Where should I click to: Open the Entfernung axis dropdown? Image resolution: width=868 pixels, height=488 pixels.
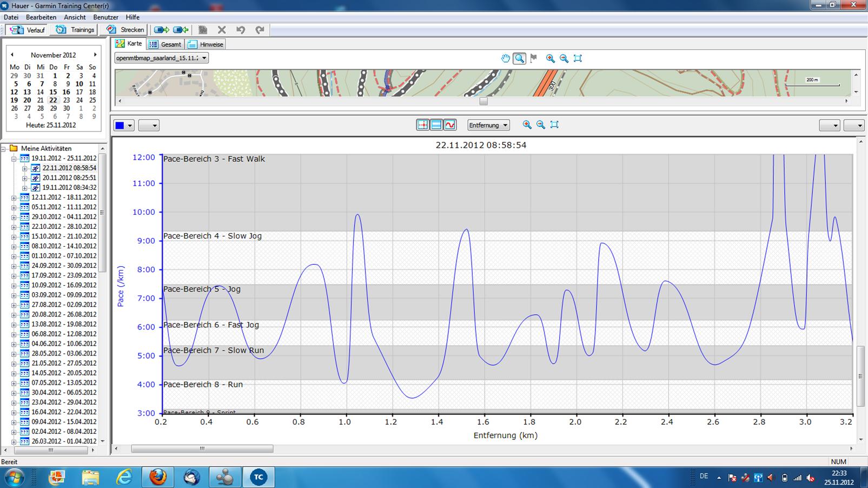pos(488,125)
